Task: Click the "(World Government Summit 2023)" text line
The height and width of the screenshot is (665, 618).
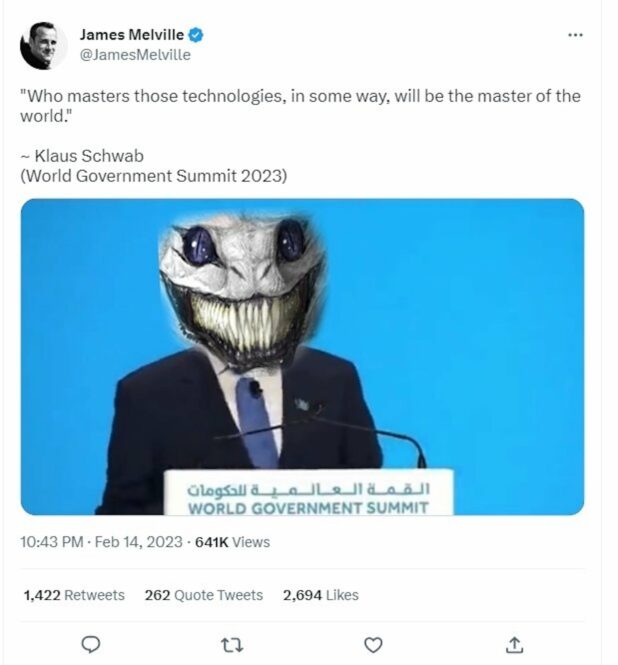Action: (x=153, y=176)
